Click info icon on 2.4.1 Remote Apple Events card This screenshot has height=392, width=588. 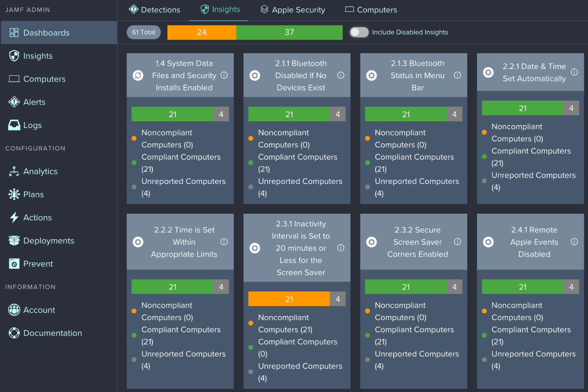pyautogui.click(x=574, y=242)
